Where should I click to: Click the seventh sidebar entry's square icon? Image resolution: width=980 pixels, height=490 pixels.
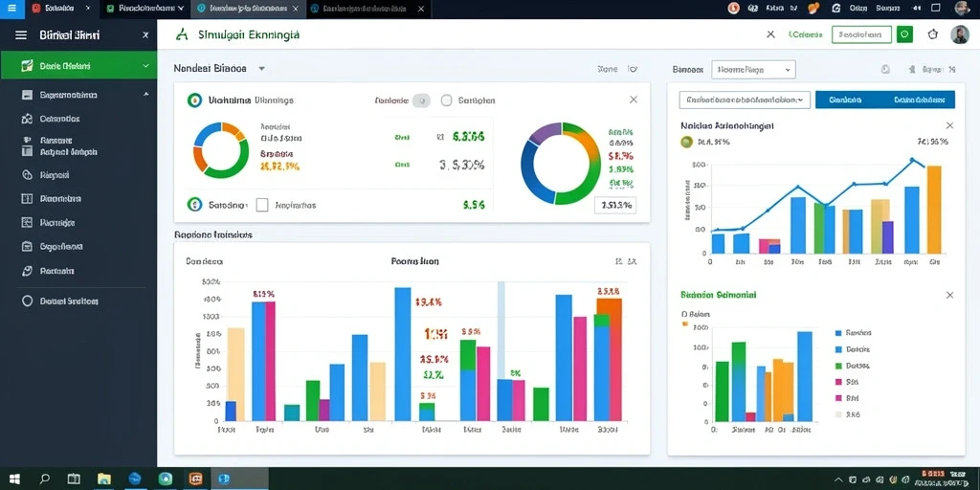click(27, 222)
